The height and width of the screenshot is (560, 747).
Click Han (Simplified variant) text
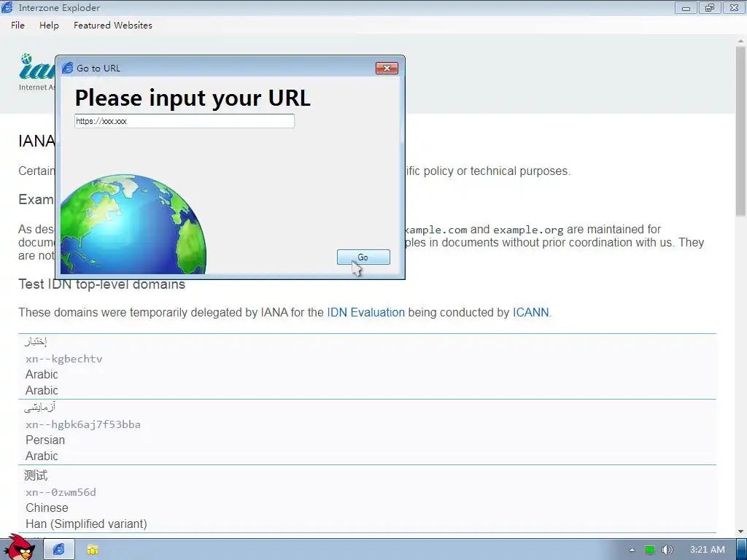pos(86,524)
